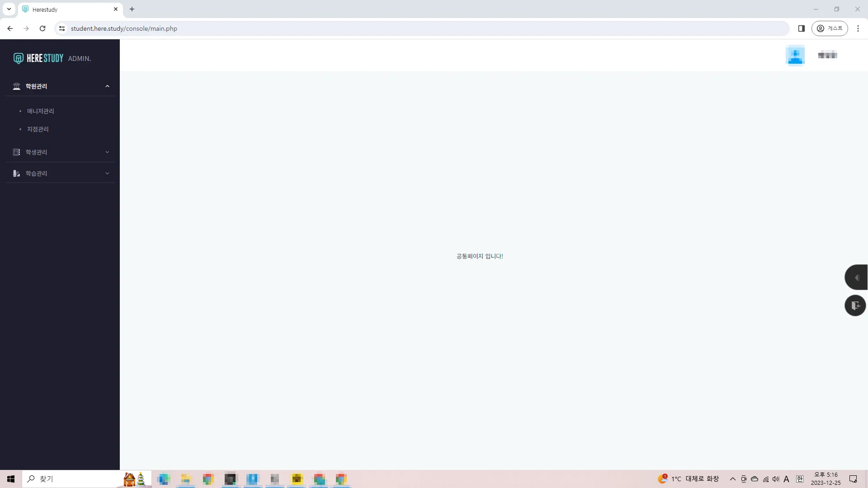This screenshot has width=868, height=488.
Task: Click the user profile avatar
Action: pyautogui.click(x=795, y=55)
